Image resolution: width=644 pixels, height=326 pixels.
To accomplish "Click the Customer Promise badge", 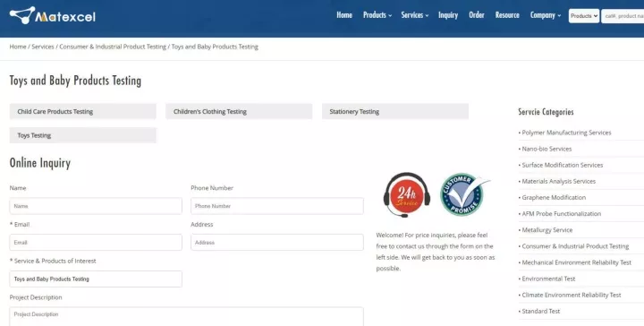I will tap(464, 194).
